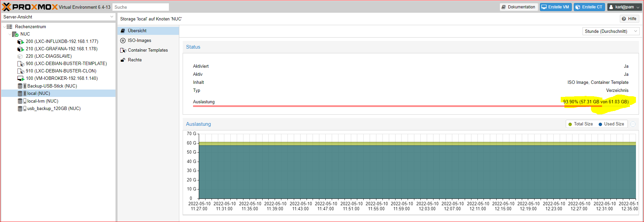Select stopped container 220 LXC-DIAGSLAVE icon
Viewport: 644px width, 222px height.
20,56
